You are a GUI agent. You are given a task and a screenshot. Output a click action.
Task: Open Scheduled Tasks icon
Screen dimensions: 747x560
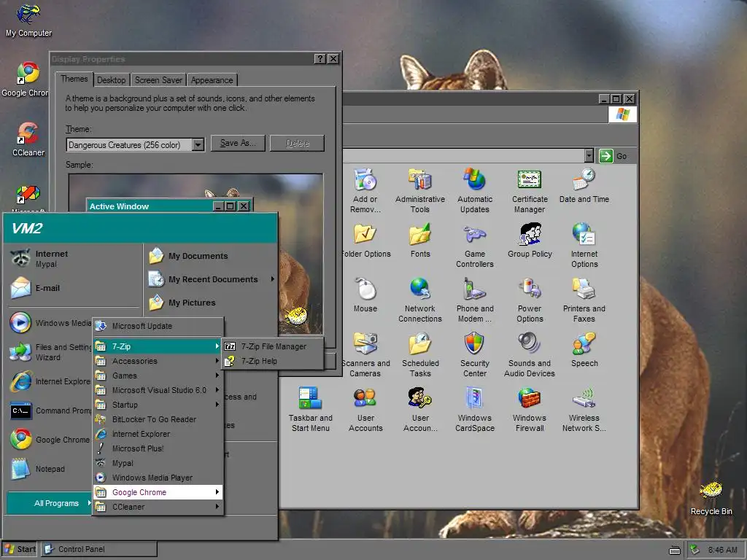[419, 355]
